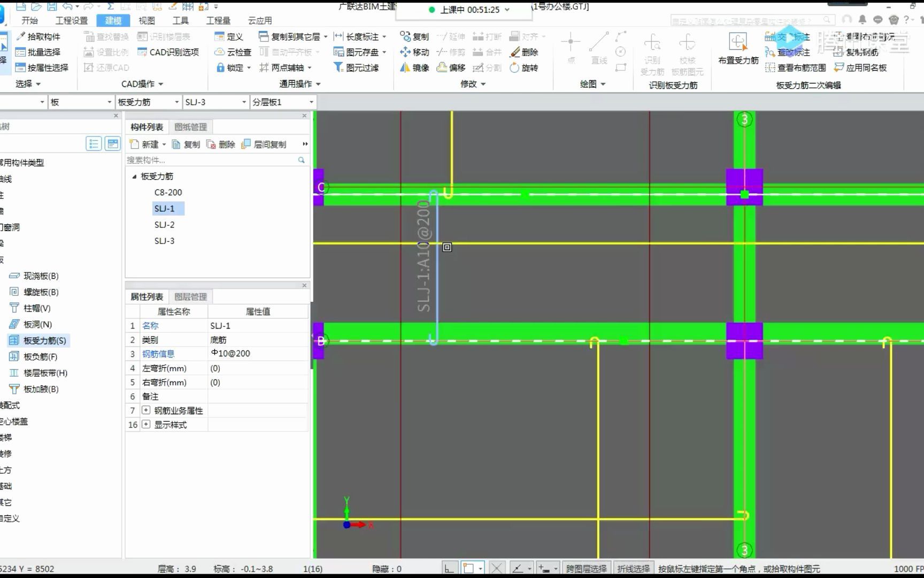Switch to the 图纸管理 tab
This screenshot has height=578, width=924.
pos(190,127)
